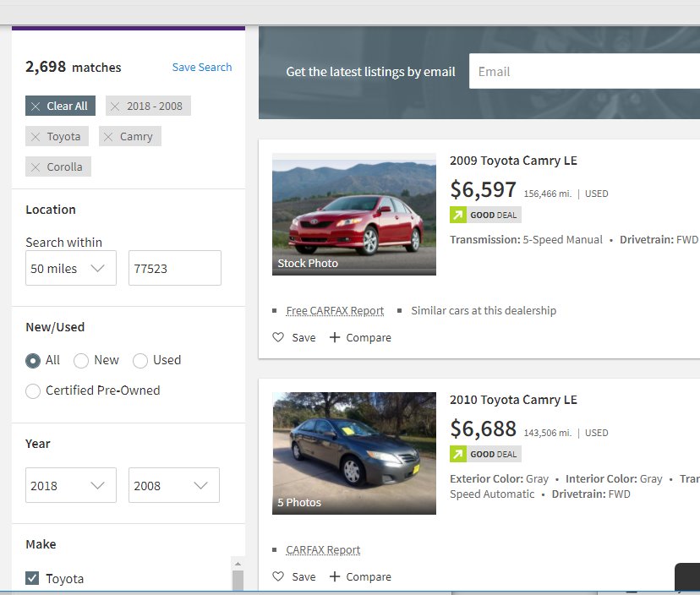
Task: Click the $6,597 price
Action: point(483,189)
